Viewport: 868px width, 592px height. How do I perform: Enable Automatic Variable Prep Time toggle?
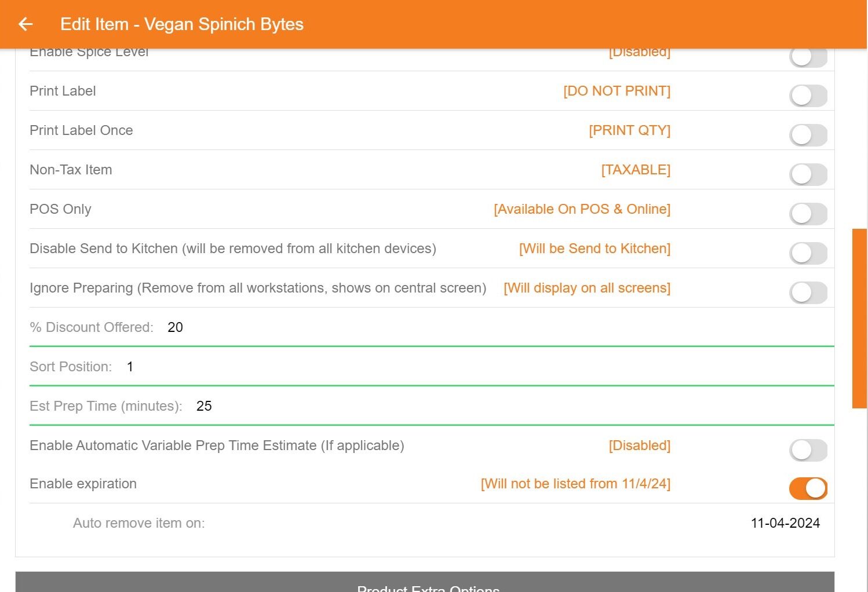click(x=808, y=450)
